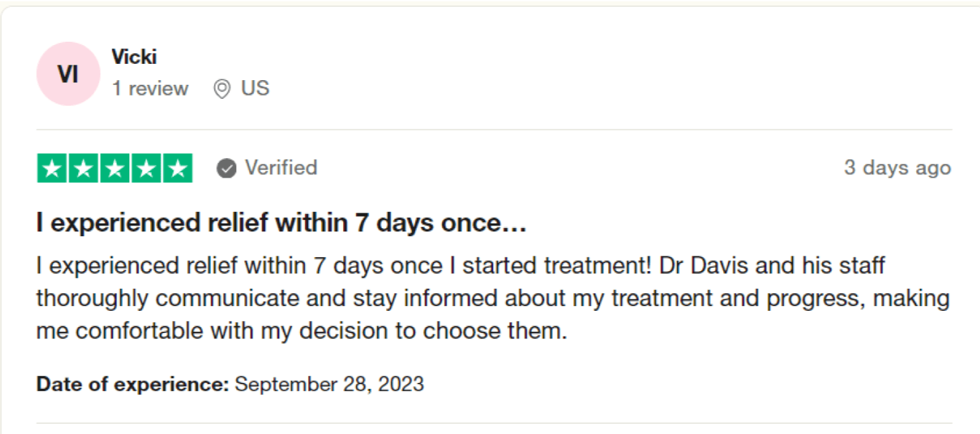Click the "3 days ago" timestamp
The height and width of the screenshot is (434, 980).
click(897, 168)
